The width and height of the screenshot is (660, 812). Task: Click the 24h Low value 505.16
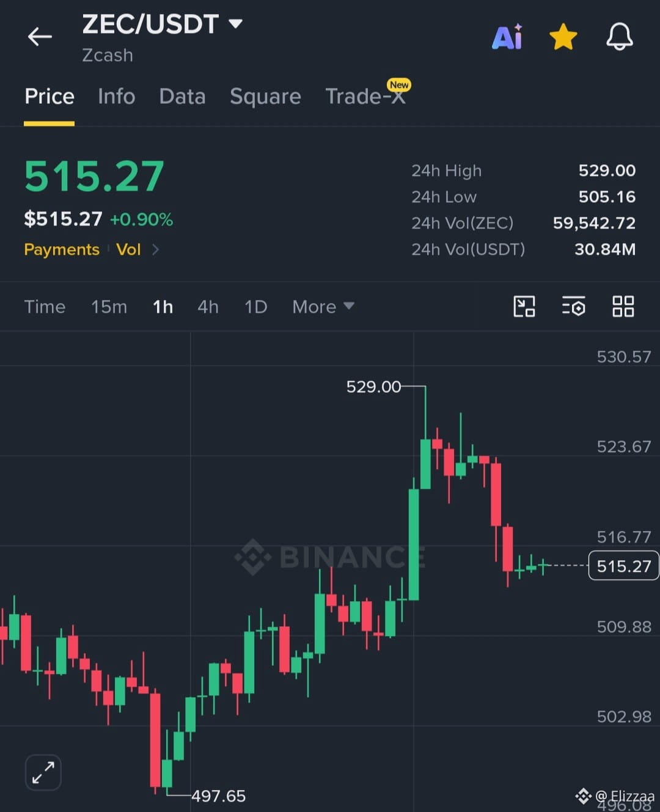pos(607,197)
